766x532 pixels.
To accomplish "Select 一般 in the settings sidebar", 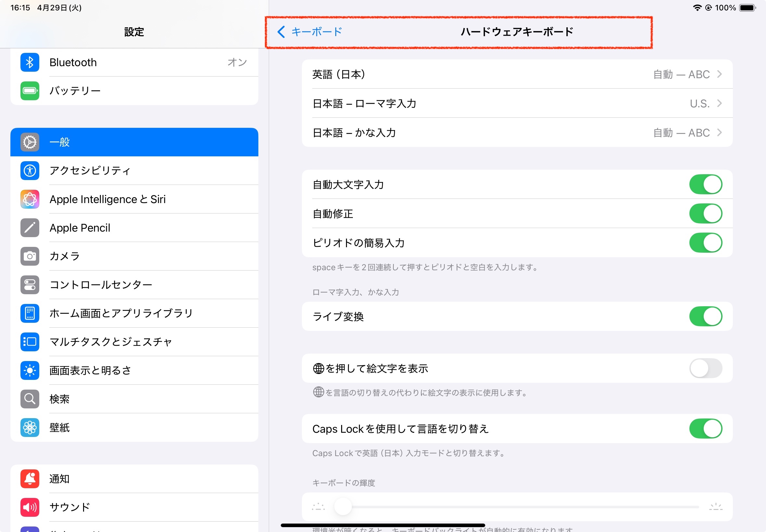I will [134, 142].
